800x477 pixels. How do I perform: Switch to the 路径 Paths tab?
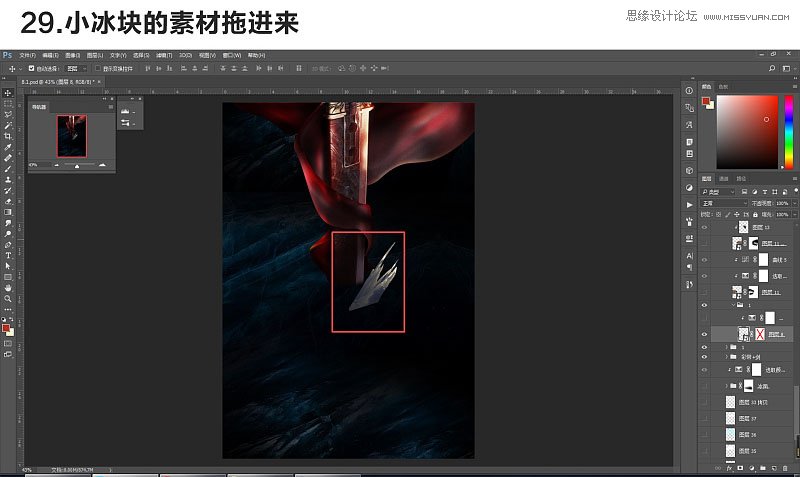point(741,179)
